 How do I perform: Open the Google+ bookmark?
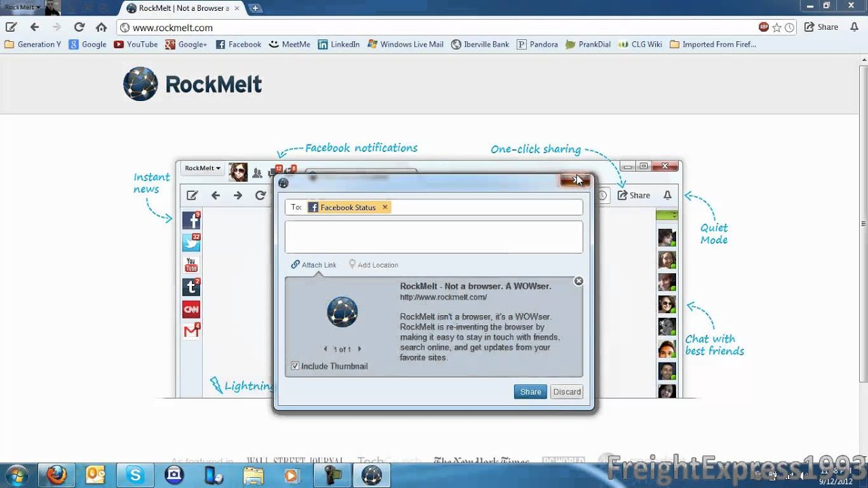tap(186, 44)
